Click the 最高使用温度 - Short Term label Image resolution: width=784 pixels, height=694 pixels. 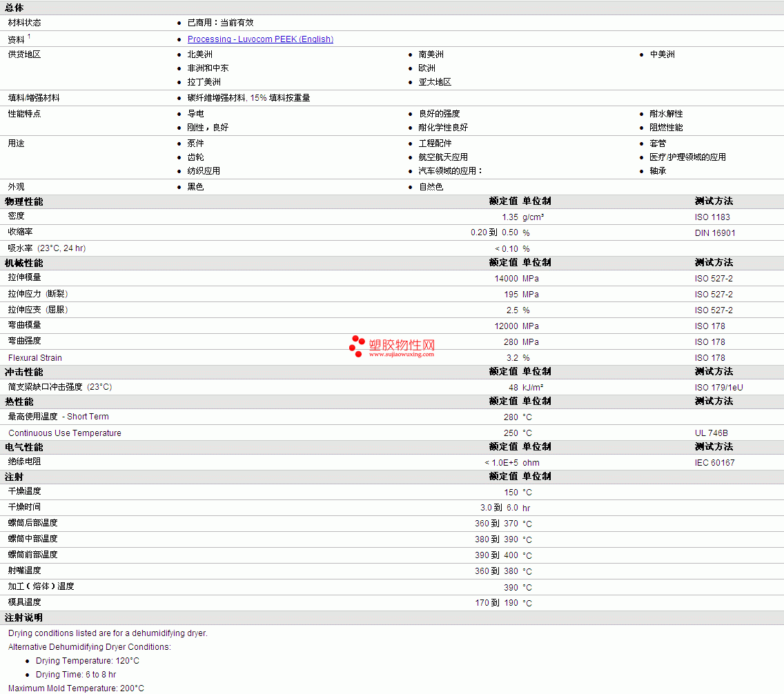pos(59,417)
